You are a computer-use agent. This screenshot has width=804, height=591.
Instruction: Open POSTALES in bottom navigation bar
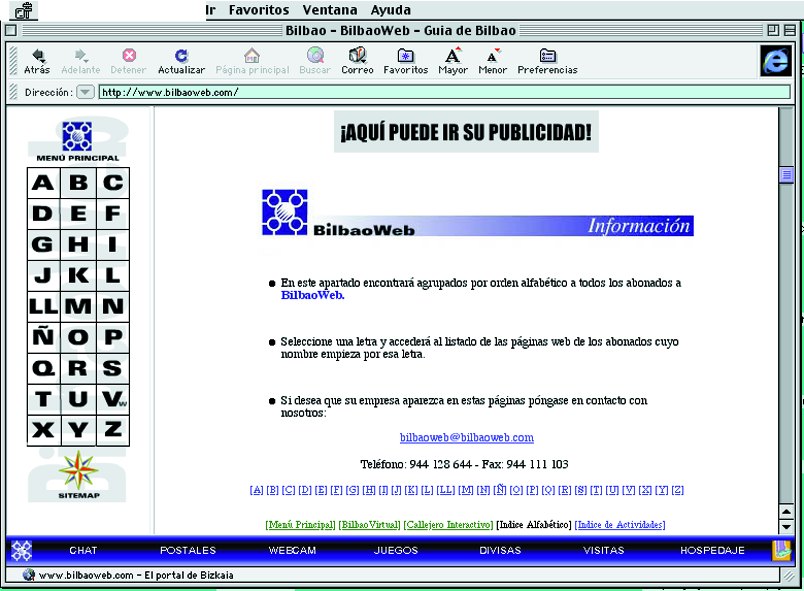[188, 551]
